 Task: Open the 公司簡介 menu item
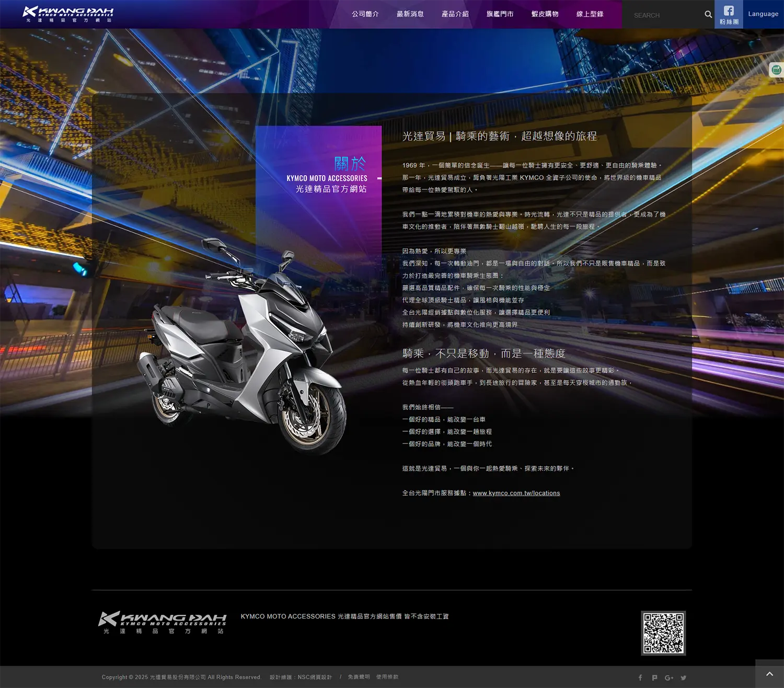tap(365, 14)
